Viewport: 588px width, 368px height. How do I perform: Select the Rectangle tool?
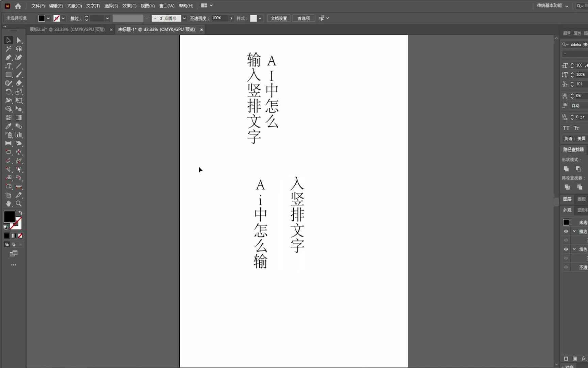pos(9,75)
